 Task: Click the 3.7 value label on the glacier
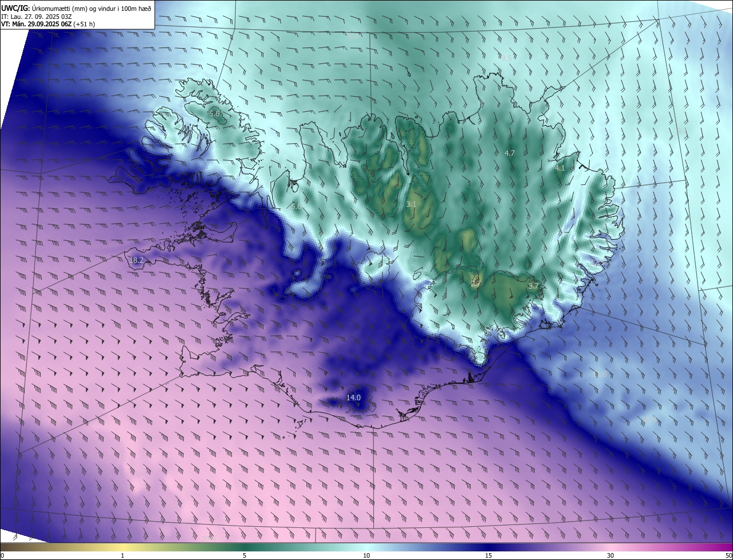[x=533, y=286]
